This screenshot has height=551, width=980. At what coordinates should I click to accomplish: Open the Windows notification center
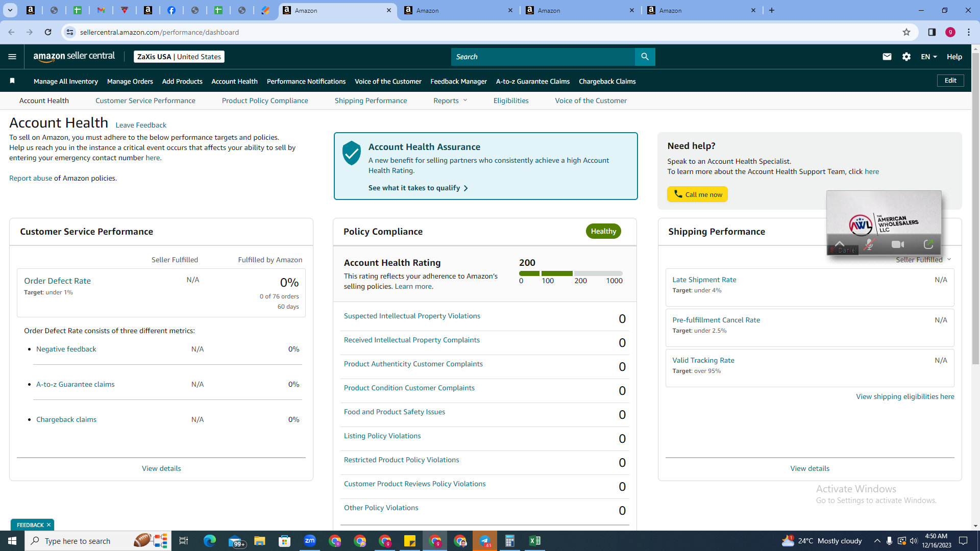point(963,541)
